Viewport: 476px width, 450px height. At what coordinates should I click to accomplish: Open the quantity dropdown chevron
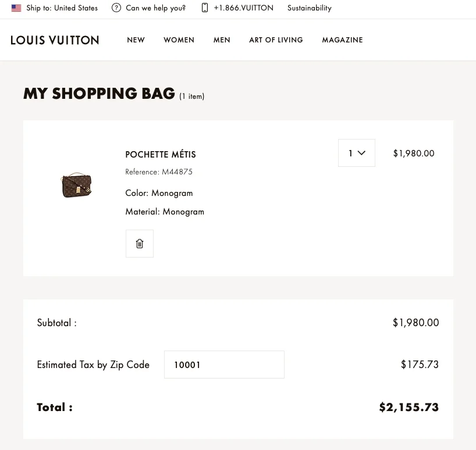362,153
